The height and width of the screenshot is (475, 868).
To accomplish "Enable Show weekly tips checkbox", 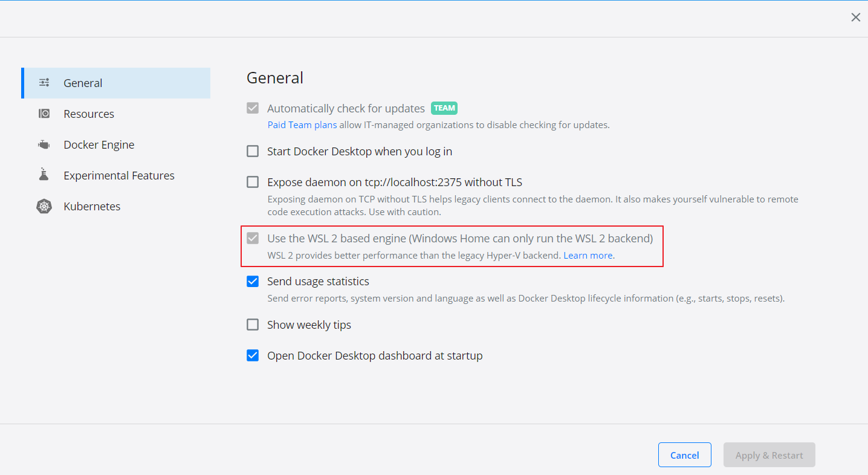I will [x=253, y=325].
